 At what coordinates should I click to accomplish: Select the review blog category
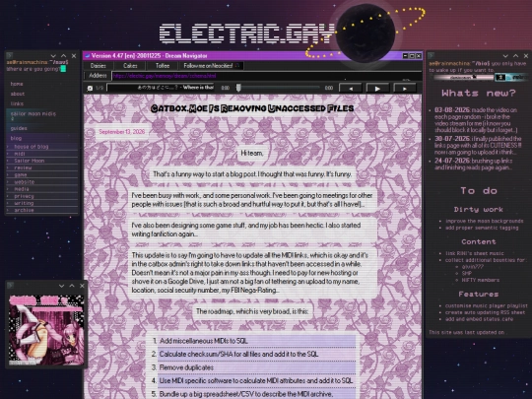coord(23,167)
